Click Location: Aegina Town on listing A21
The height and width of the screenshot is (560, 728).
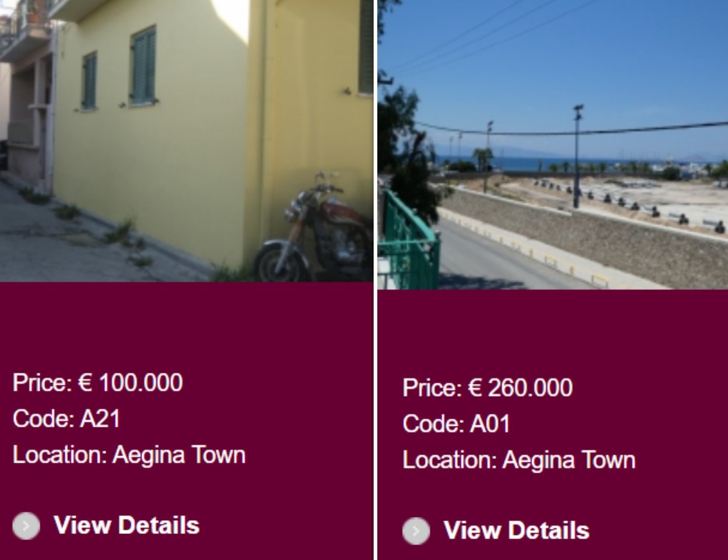point(129,454)
